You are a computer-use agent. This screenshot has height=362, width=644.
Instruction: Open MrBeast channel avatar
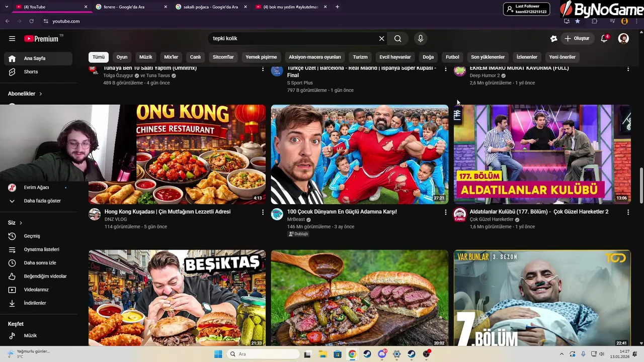point(277,214)
